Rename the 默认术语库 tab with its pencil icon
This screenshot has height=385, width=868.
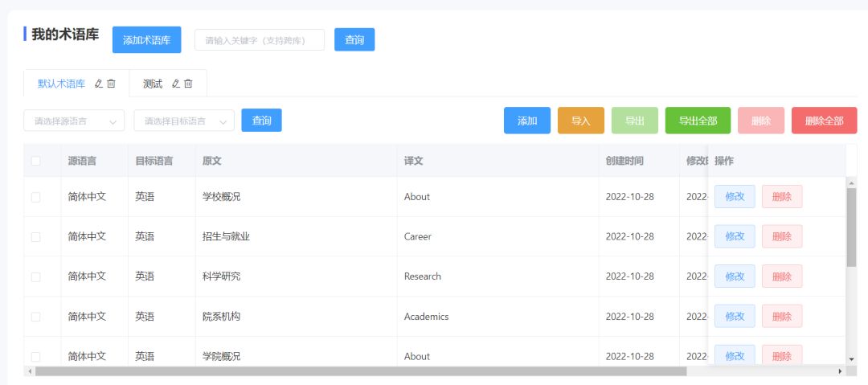tap(99, 84)
